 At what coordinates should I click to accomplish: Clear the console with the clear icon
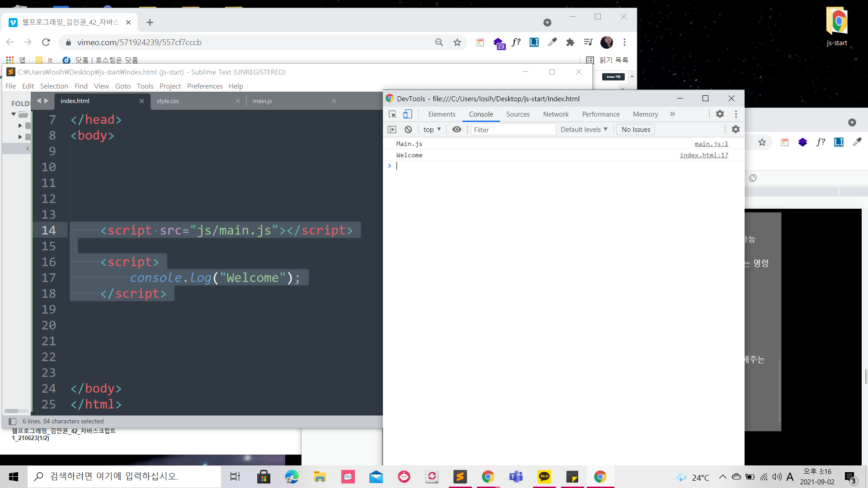[408, 130]
